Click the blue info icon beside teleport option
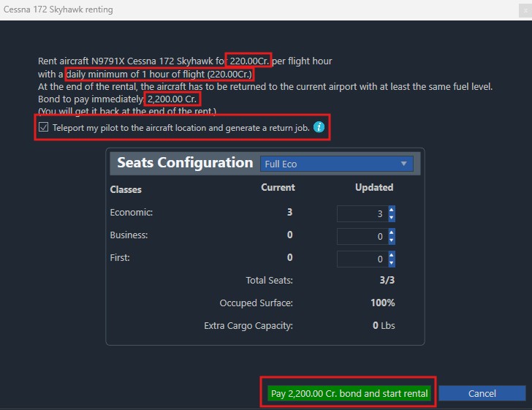The width and height of the screenshot is (532, 410). 319,127
